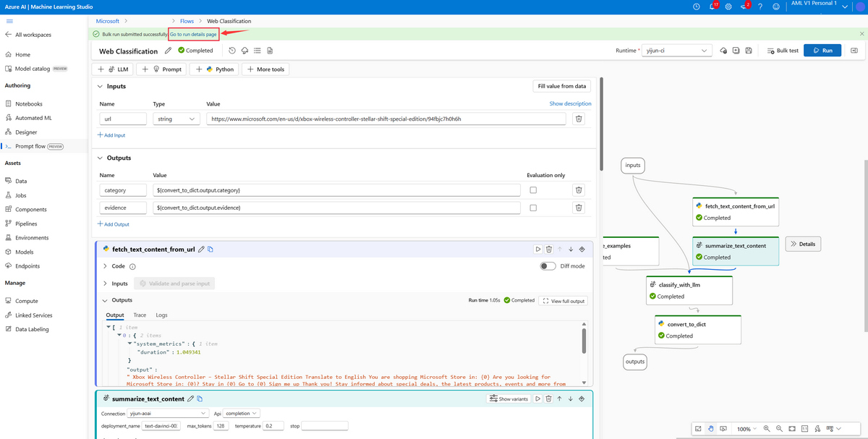The image size is (868, 439).
Task: Move summarize_text_content node up
Action: [560, 398]
